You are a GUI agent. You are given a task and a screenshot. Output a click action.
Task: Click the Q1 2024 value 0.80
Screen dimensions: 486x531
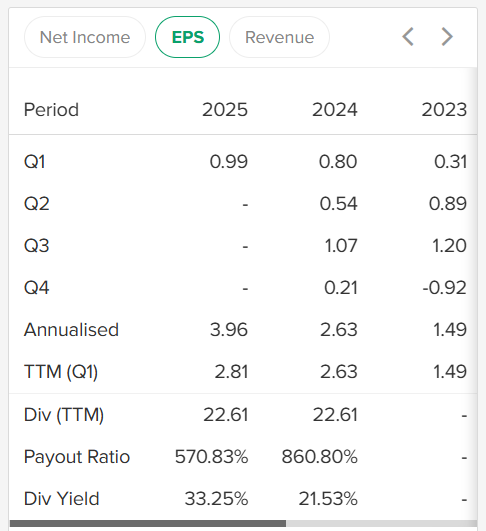pos(338,162)
